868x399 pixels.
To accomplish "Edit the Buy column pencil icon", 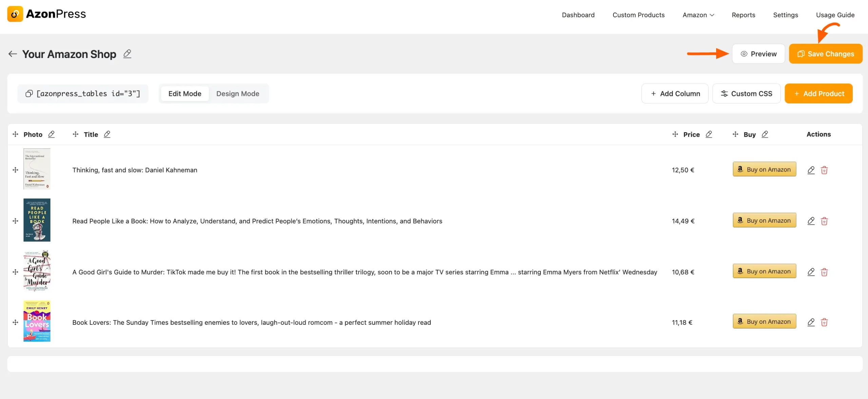I will coord(765,134).
